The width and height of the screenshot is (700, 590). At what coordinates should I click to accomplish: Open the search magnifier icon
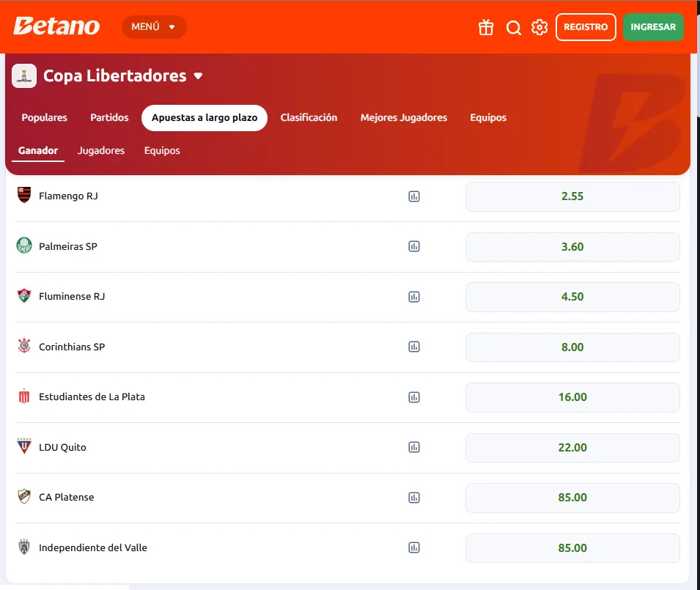pyautogui.click(x=513, y=28)
